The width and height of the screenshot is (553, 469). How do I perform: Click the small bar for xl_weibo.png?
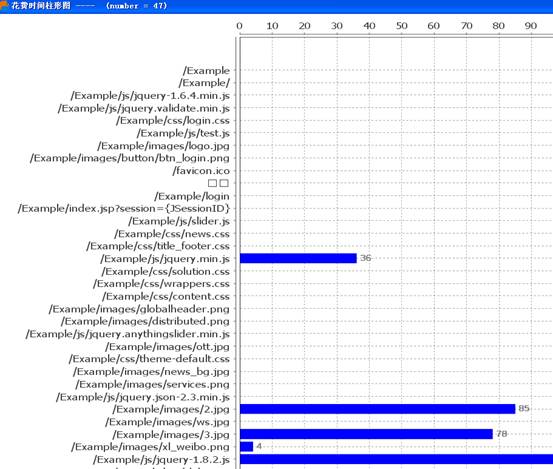[x=247, y=447]
